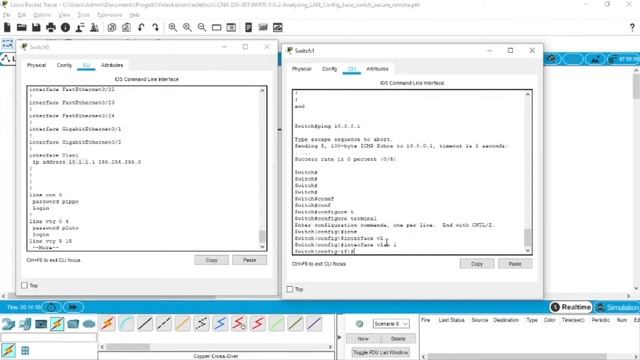
Task: Open the custom devices dialog icon
Action: pos(231,27)
